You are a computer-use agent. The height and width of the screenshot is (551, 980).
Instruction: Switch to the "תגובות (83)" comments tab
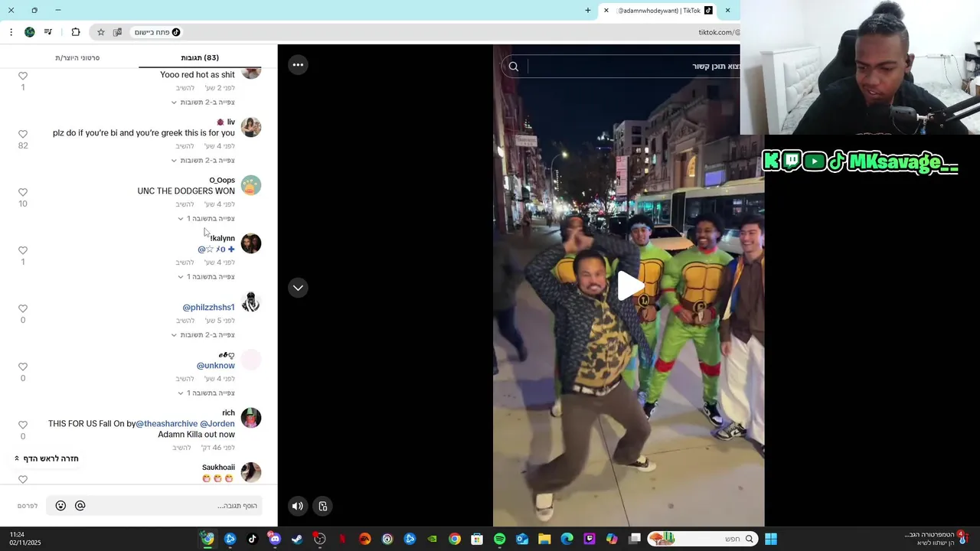(x=200, y=58)
